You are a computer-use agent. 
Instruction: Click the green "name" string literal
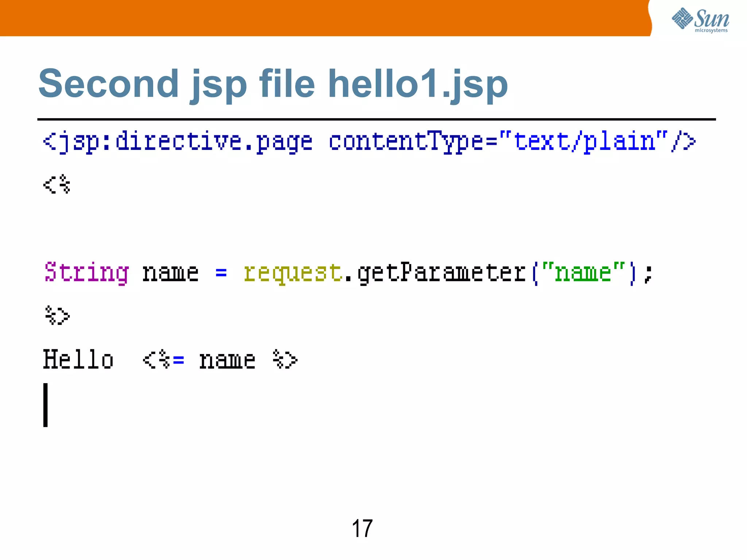point(584,272)
